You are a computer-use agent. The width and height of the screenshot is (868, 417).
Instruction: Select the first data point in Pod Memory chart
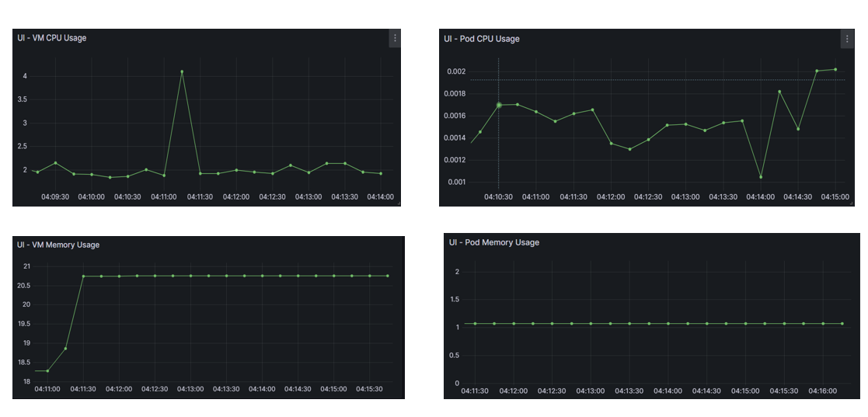point(475,323)
